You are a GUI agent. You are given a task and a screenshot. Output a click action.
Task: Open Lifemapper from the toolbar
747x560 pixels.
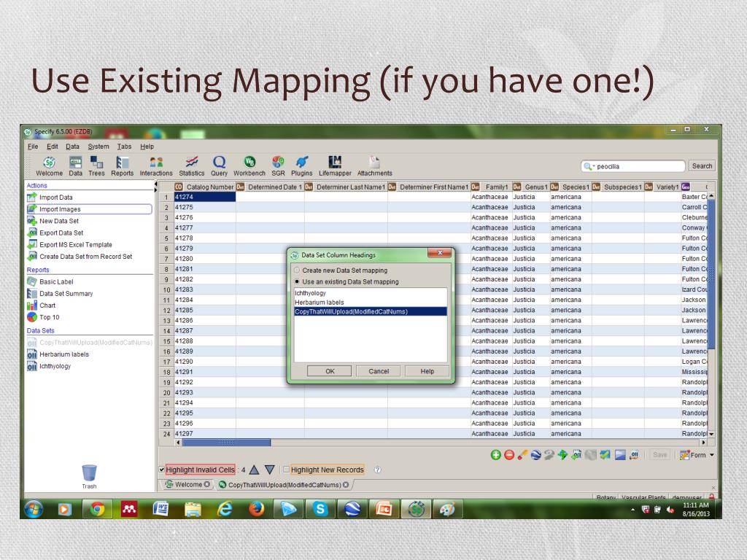tap(335, 164)
